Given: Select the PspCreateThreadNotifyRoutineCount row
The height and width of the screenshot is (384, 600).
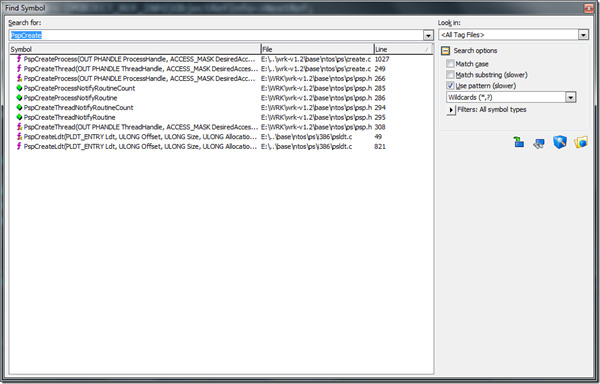Looking at the screenshot, I should pyautogui.click(x=221, y=107).
